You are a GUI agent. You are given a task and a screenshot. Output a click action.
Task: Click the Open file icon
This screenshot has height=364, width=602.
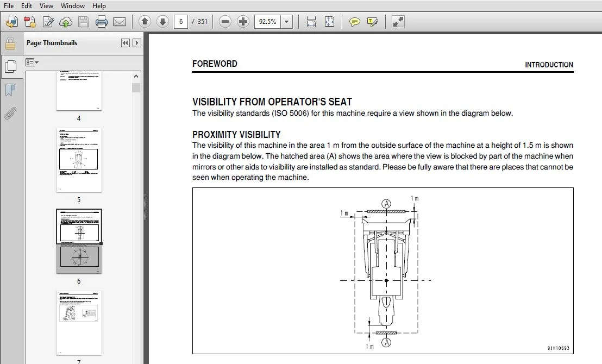[11, 22]
